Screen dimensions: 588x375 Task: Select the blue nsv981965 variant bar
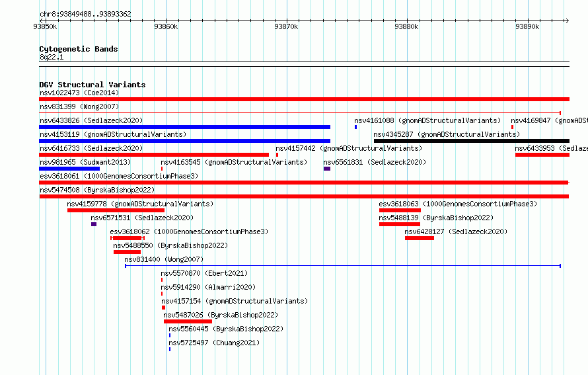(x=69, y=169)
